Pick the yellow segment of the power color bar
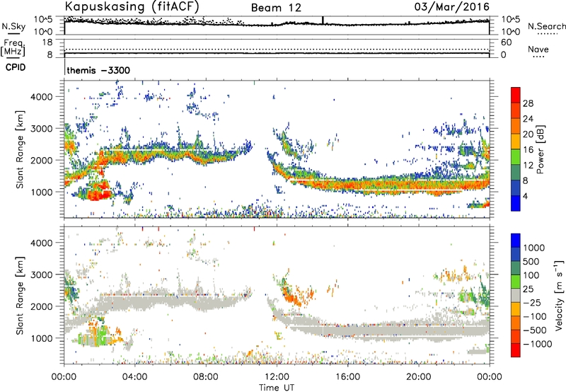 pyautogui.click(x=516, y=141)
